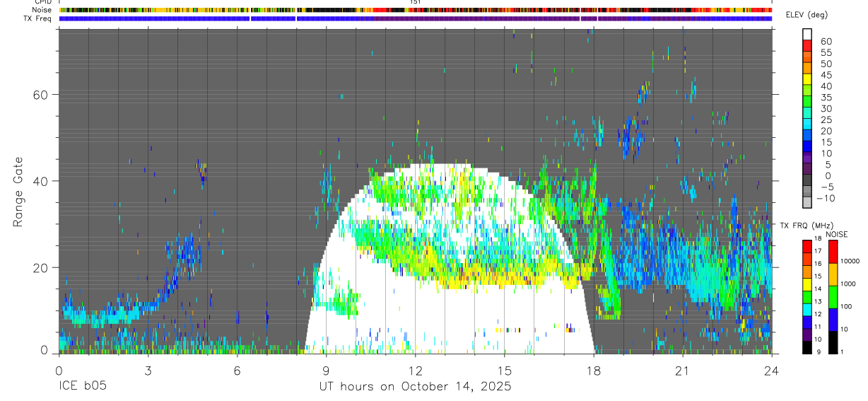Click the '14' value on TX FRQ legend
The width and height of the screenshot is (868, 401).
click(x=818, y=289)
